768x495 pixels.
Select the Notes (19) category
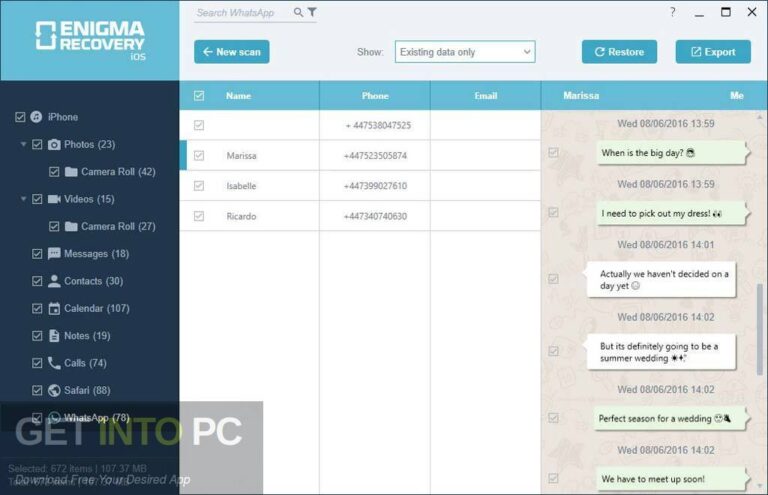point(87,336)
